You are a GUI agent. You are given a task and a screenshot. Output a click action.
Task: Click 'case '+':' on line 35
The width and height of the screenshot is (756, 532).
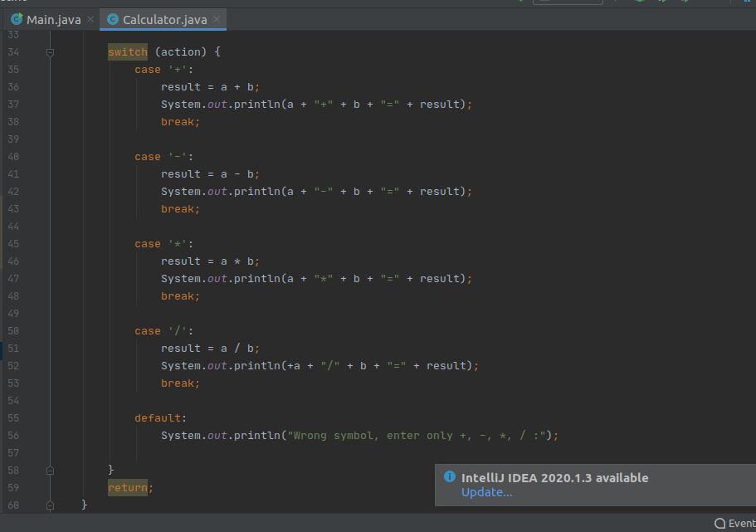[164, 70]
